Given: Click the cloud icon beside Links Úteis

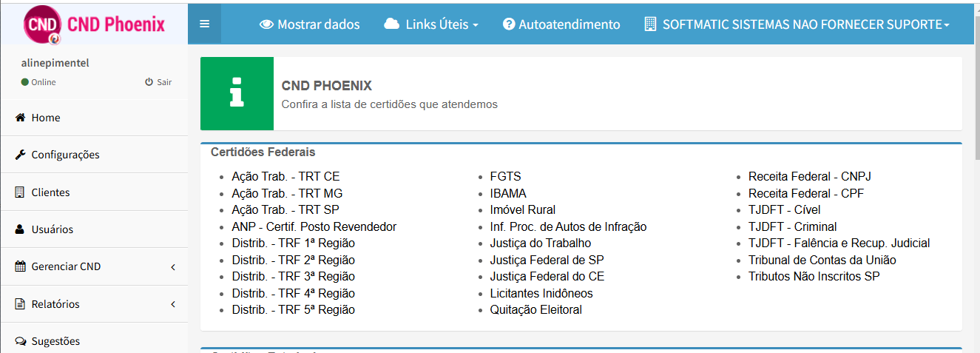Looking at the screenshot, I should (x=392, y=24).
